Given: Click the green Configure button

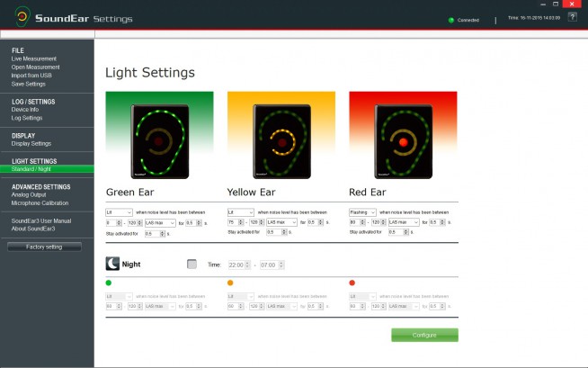Looking at the screenshot, I should [424, 335].
